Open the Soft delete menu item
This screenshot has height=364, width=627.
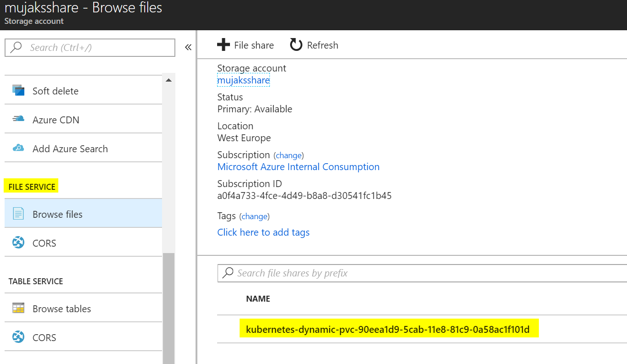pos(83,91)
